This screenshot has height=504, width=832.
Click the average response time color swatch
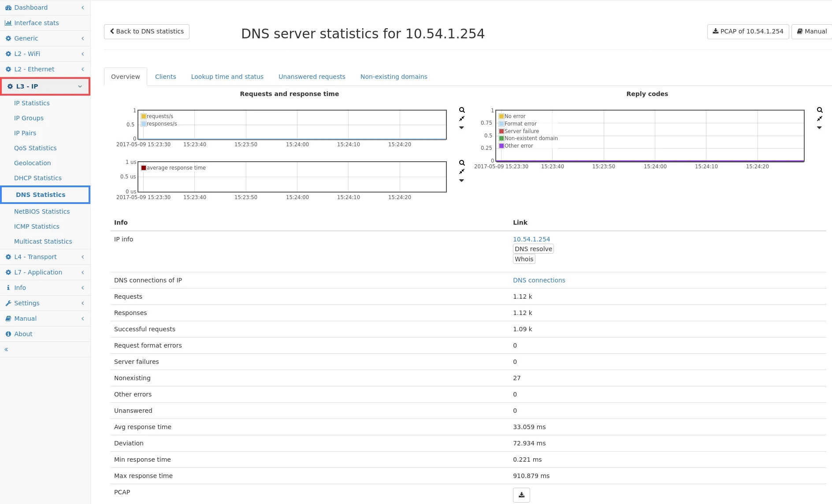pyautogui.click(x=144, y=168)
